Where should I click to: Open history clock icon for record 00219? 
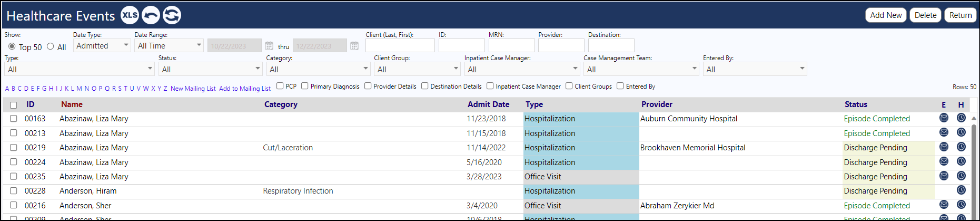[961, 147]
